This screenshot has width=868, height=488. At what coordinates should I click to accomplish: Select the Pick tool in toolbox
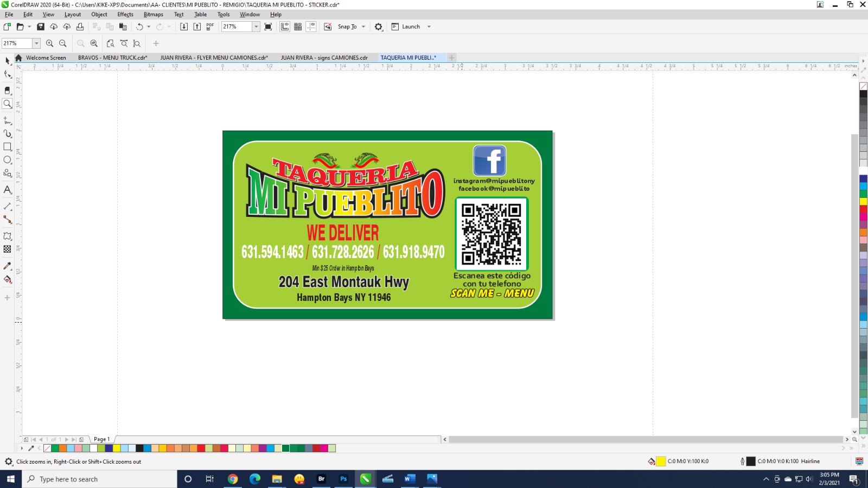(7, 61)
